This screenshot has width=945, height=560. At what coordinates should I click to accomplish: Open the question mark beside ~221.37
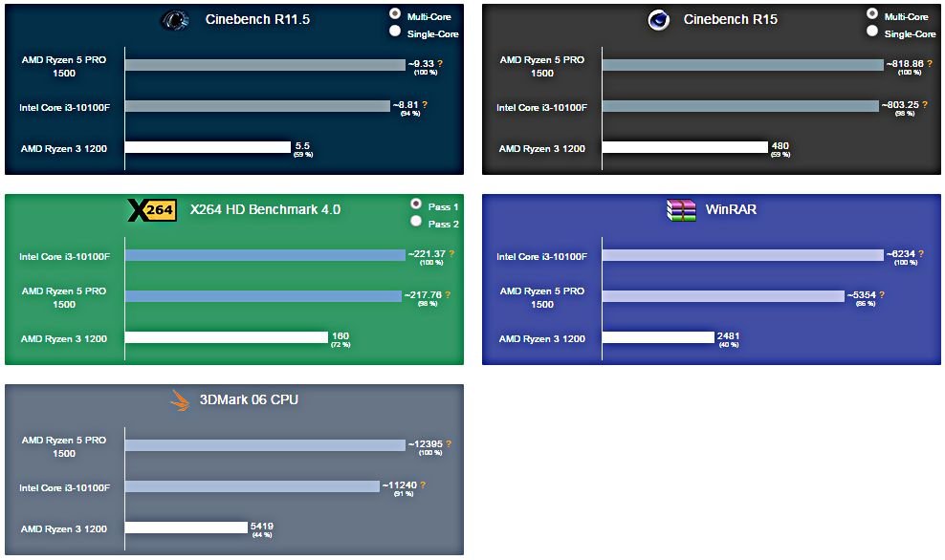pyautogui.click(x=451, y=253)
